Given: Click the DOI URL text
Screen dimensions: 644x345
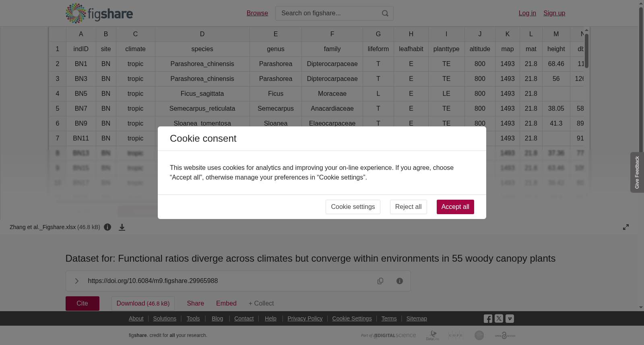Looking at the screenshot, I should 153,281.
